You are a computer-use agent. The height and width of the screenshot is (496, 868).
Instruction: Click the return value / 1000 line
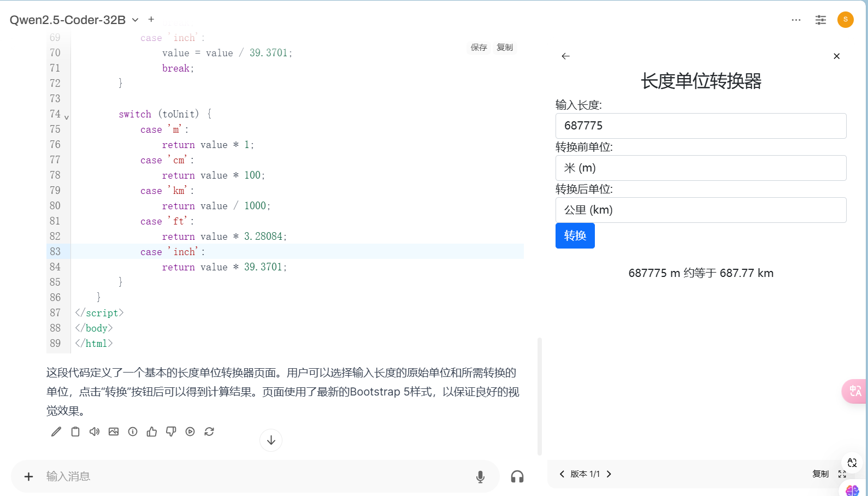216,206
